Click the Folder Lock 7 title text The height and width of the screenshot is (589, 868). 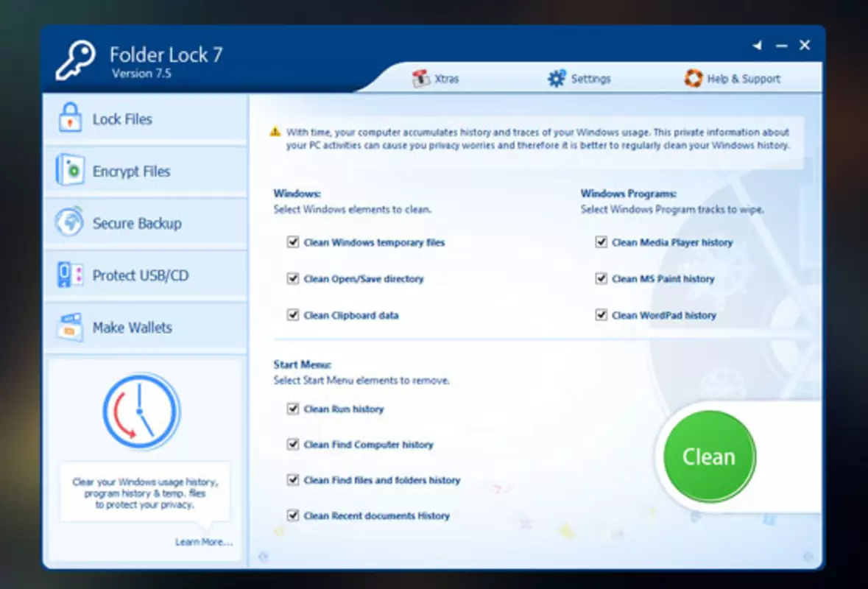[166, 54]
